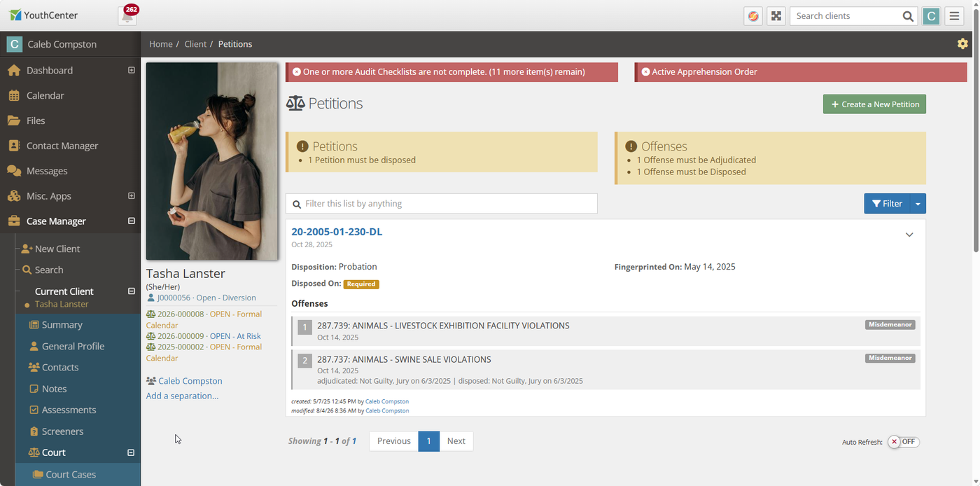980x486 pixels.
Task: Click the Summary list icon
Action: 34,325
